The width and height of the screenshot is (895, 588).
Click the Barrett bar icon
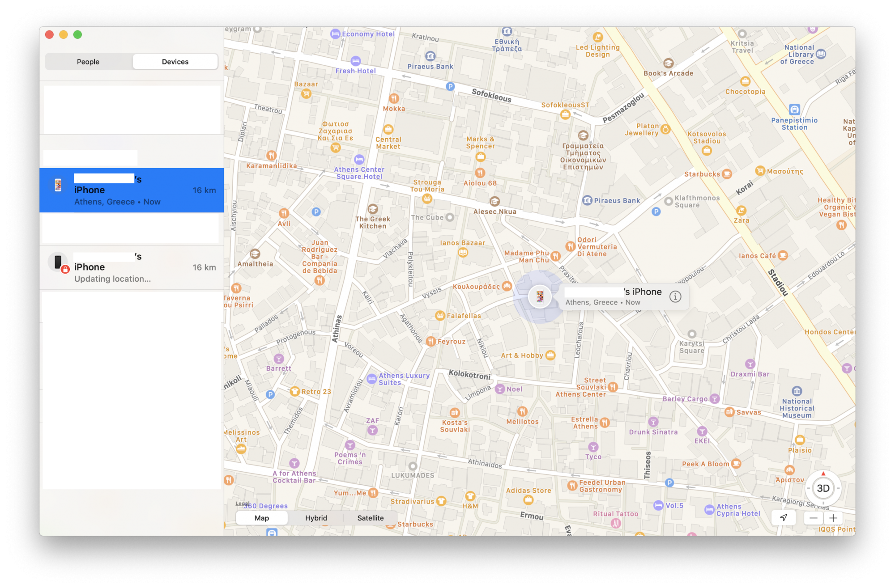coord(279,359)
